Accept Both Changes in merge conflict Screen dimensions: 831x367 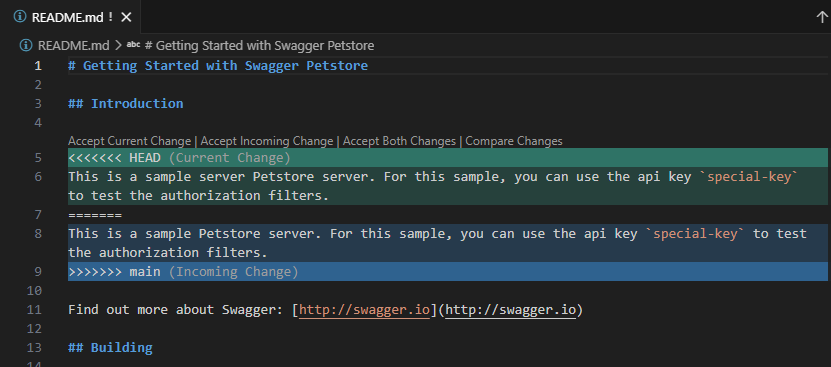399,141
